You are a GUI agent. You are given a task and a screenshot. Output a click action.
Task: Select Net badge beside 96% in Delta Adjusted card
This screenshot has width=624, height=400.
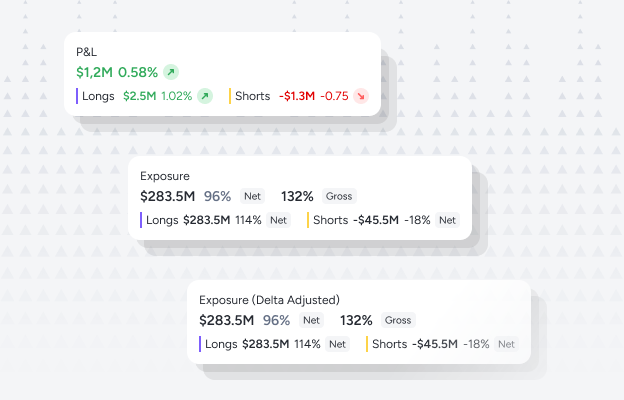[x=311, y=320]
